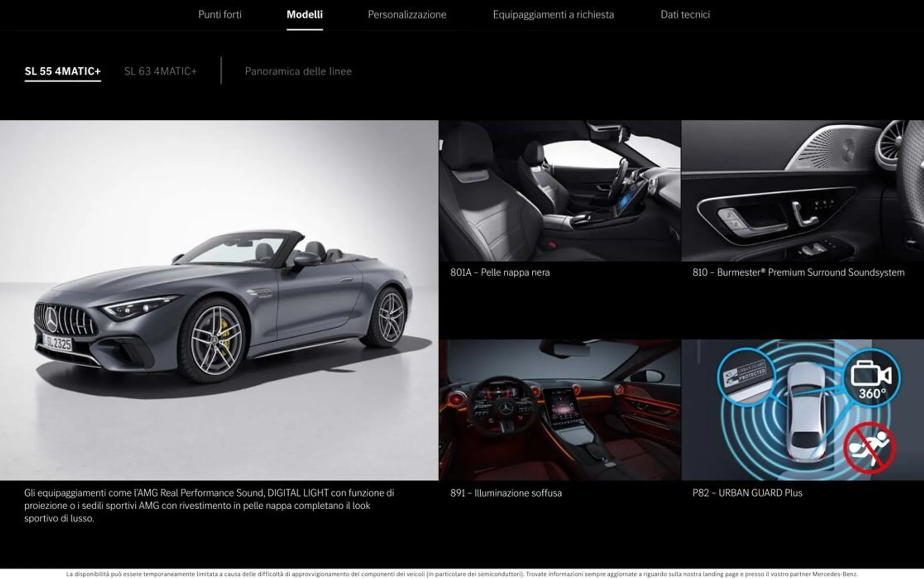Select the SL 55 4MATIC+ model tab
The image size is (924, 579).
[63, 71]
